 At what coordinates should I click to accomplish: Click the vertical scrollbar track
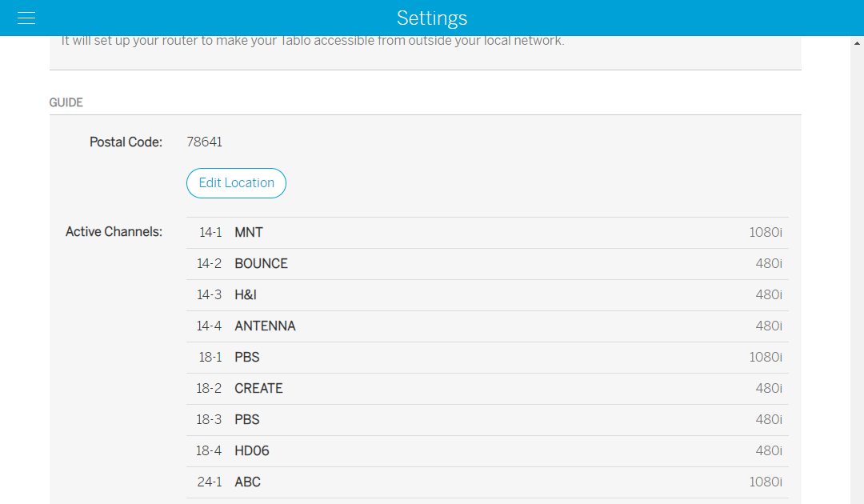tap(857, 272)
